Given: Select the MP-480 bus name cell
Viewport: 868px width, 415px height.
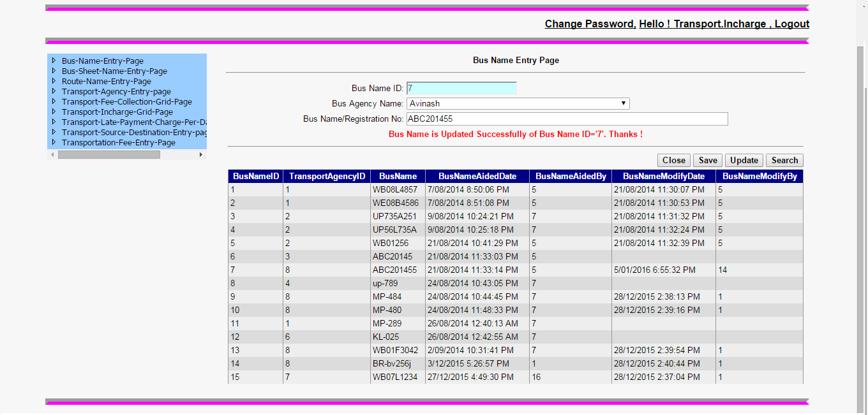Looking at the screenshot, I should (398, 310).
